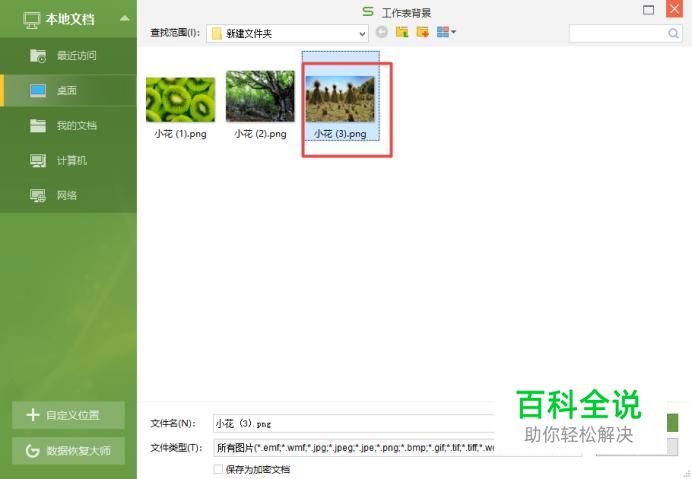Launch 数据恢复大师 button

coord(68,451)
